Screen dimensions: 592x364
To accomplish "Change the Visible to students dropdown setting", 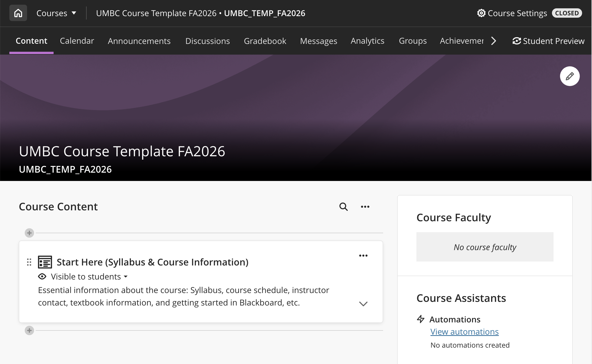I will tap(89, 276).
